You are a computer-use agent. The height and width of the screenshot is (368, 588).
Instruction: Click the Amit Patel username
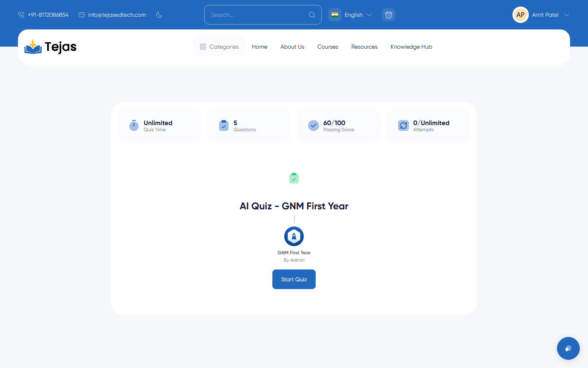point(545,15)
